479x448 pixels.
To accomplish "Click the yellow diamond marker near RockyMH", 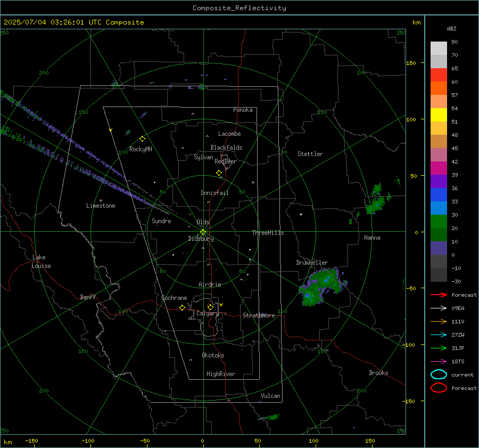I will click(142, 139).
